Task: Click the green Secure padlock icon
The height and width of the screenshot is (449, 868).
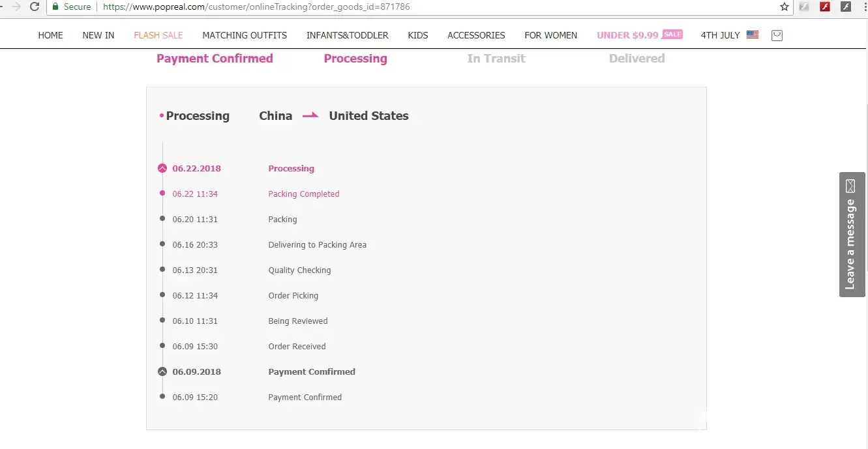Action: [x=55, y=7]
